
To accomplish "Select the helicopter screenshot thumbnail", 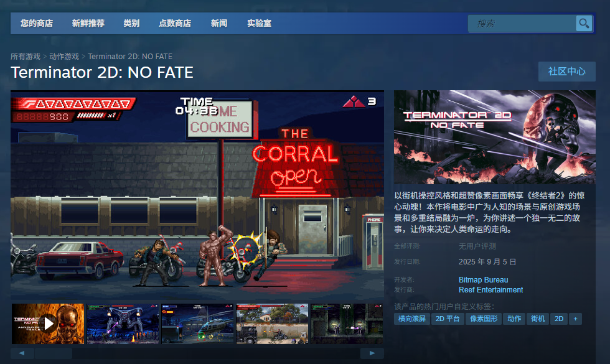I will [197, 324].
